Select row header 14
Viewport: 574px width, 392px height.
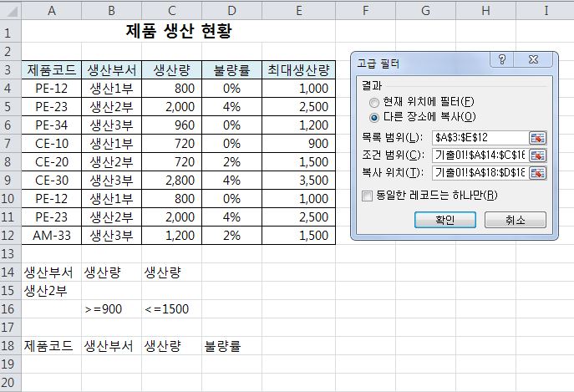tap(10, 272)
